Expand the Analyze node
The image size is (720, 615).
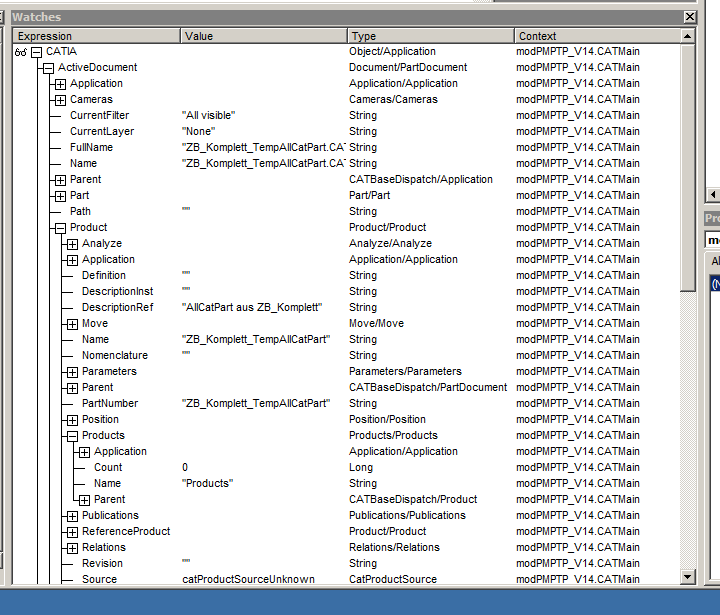[72, 244]
